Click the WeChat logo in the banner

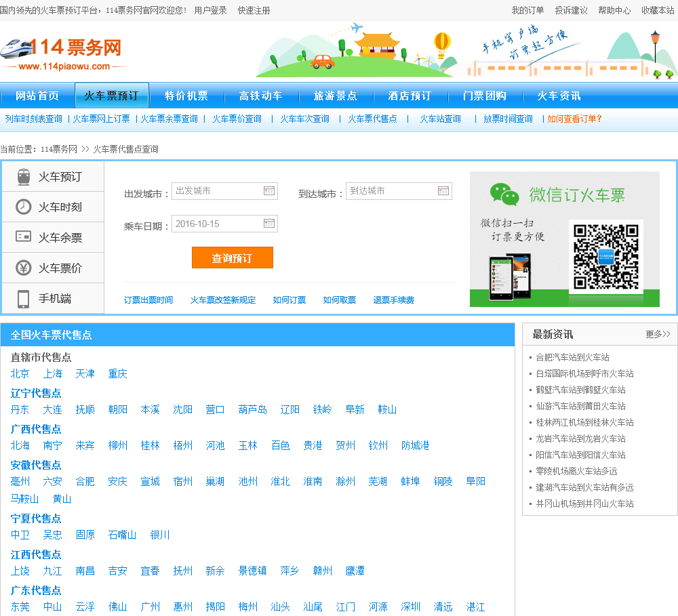(x=504, y=194)
